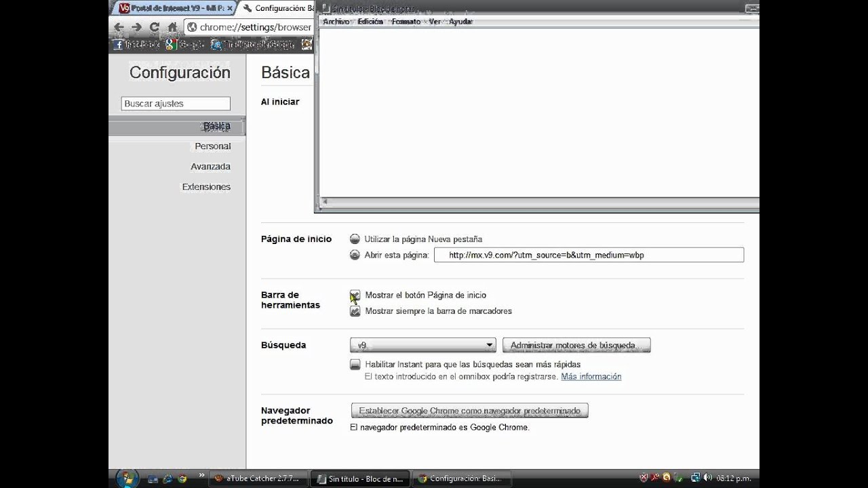Open the Más información link
The height and width of the screenshot is (488, 868).
pos(591,377)
